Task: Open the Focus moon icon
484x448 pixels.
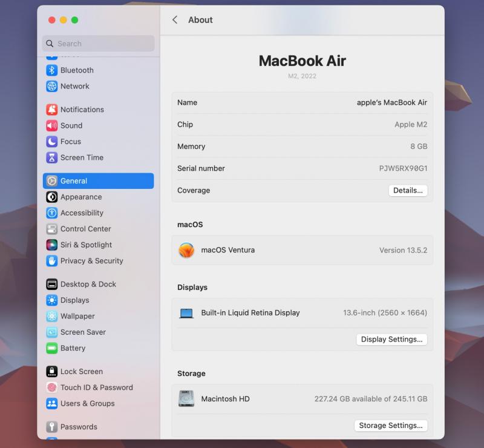Action: (51, 142)
